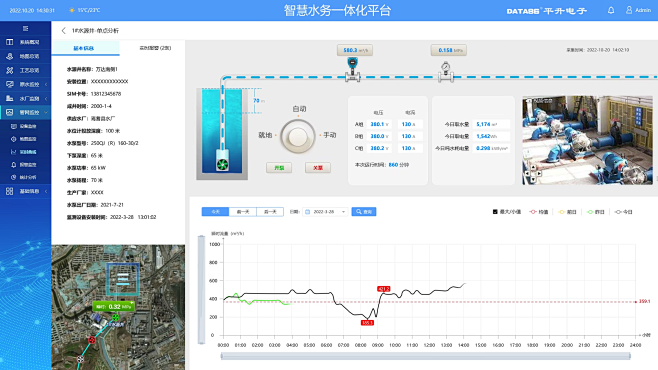Image resolution: width=658 pixels, height=370 pixels.
Task: Open the system overview sidebar icon
Action: [x=10, y=42]
